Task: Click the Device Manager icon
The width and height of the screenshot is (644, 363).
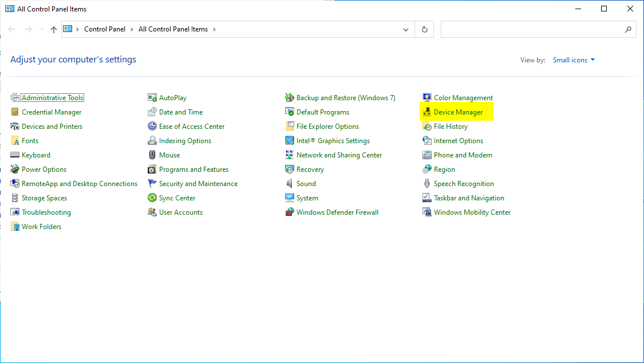Action: tap(426, 112)
